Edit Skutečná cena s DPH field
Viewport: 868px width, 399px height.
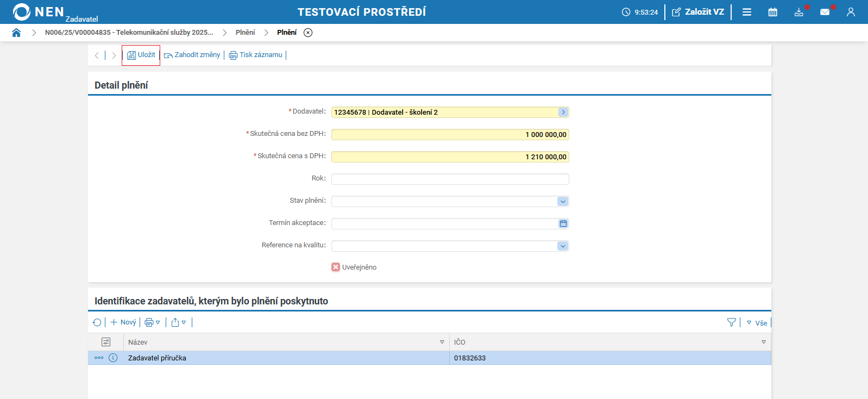coord(450,157)
